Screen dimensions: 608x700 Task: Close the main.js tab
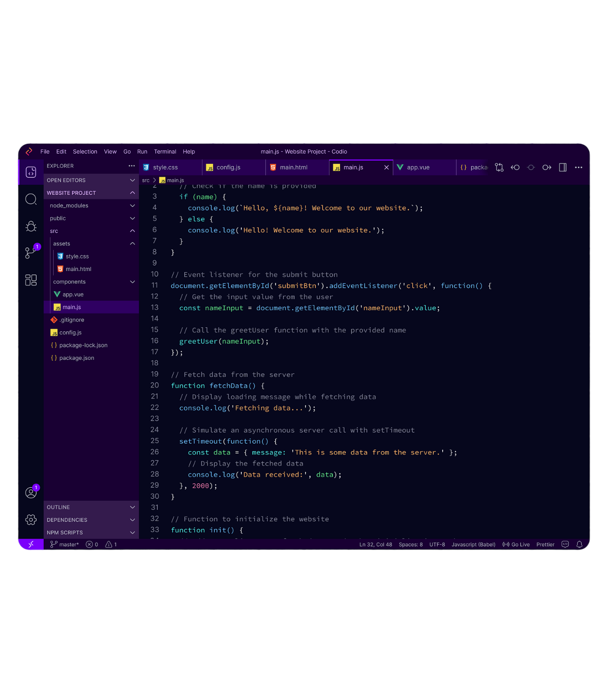[387, 167]
